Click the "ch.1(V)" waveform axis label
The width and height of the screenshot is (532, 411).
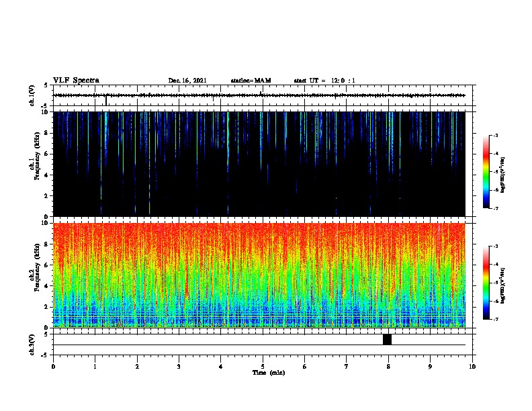click(32, 95)
